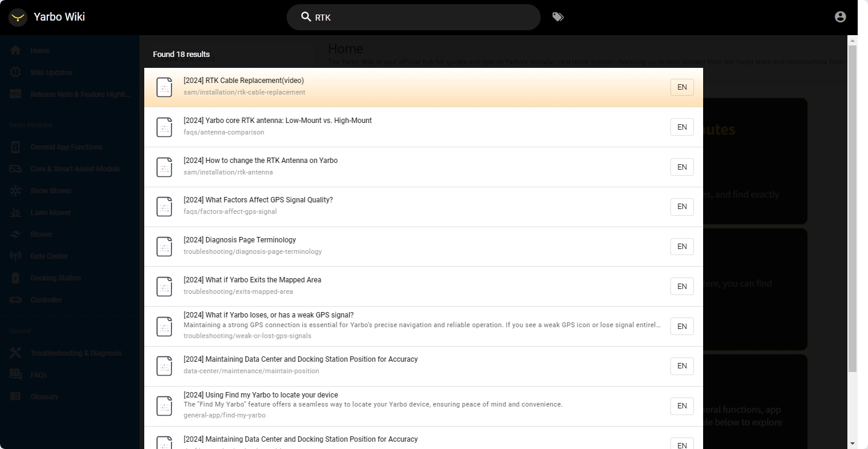Image resolution: width=868 pixels, height=449 pixels.
Task: Click the Blower sidebar icon
Action: coord(16,234)
